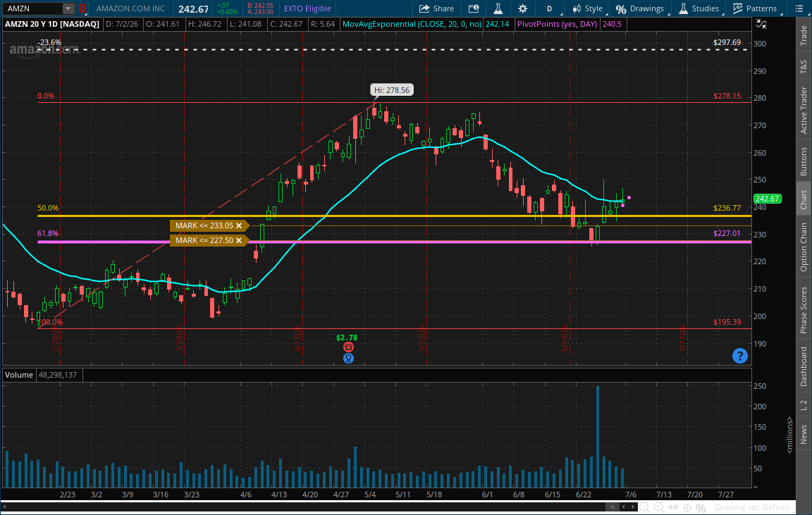Switch to the Option Chain side tab
Screen dimensions: 812x515
coord(804,247)
